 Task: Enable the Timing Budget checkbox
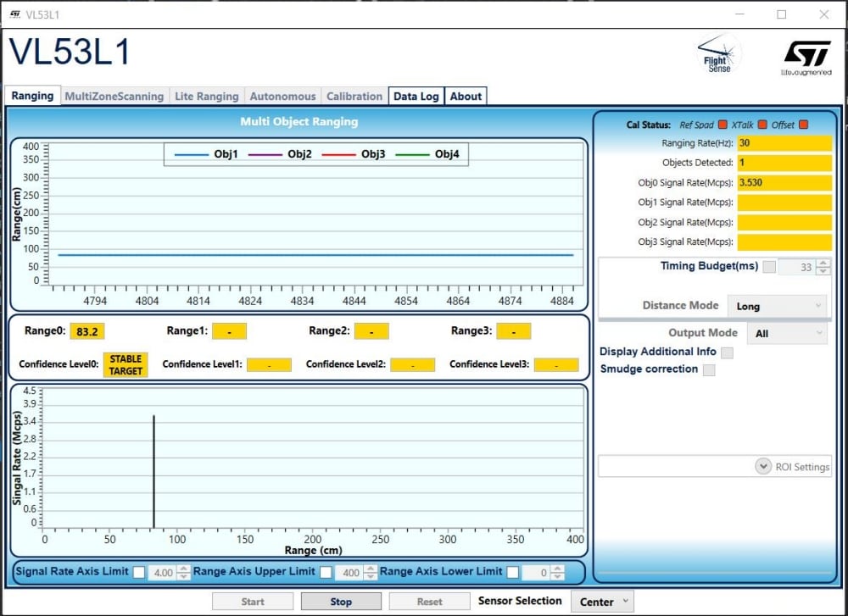(768, 267)
